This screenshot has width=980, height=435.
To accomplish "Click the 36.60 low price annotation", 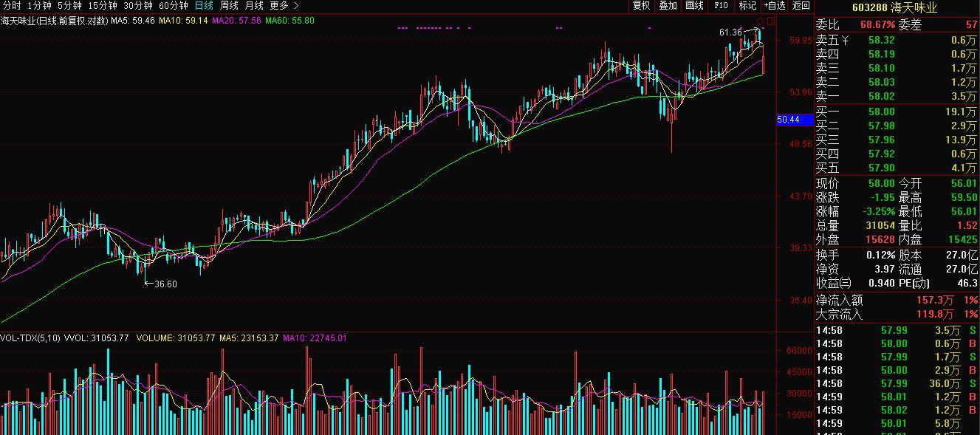I will [x=165, y=284].
